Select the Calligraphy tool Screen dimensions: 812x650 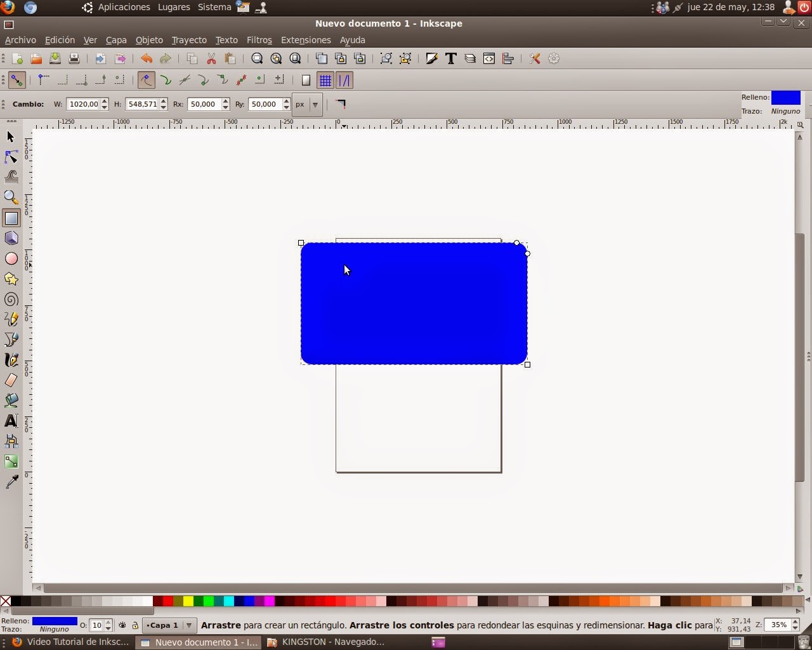11,360
